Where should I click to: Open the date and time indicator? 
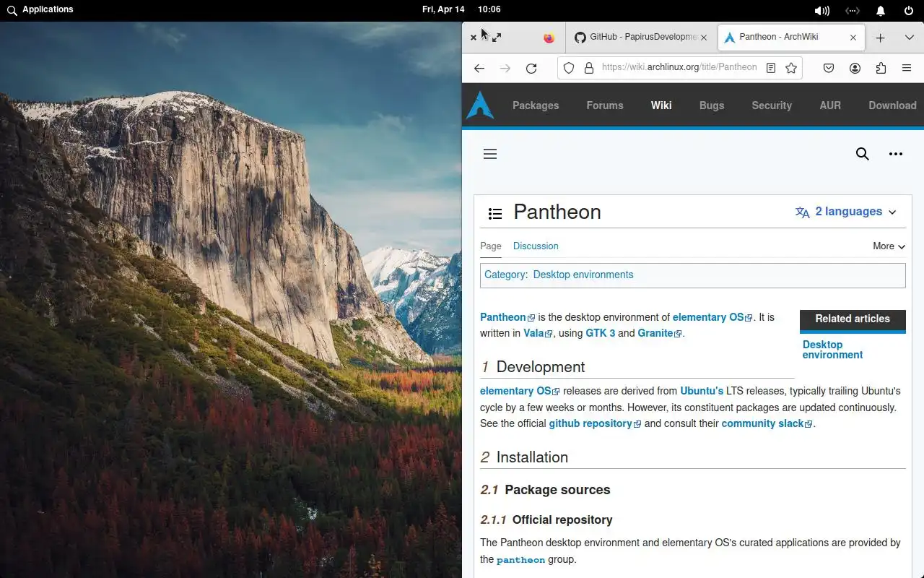pyautogui.click(x=461, y=9)
